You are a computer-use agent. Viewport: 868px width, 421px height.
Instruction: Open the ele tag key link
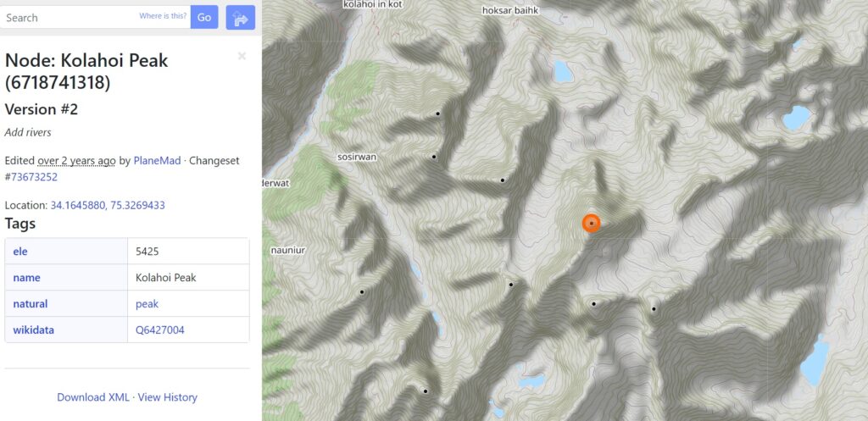click(20, 252)
